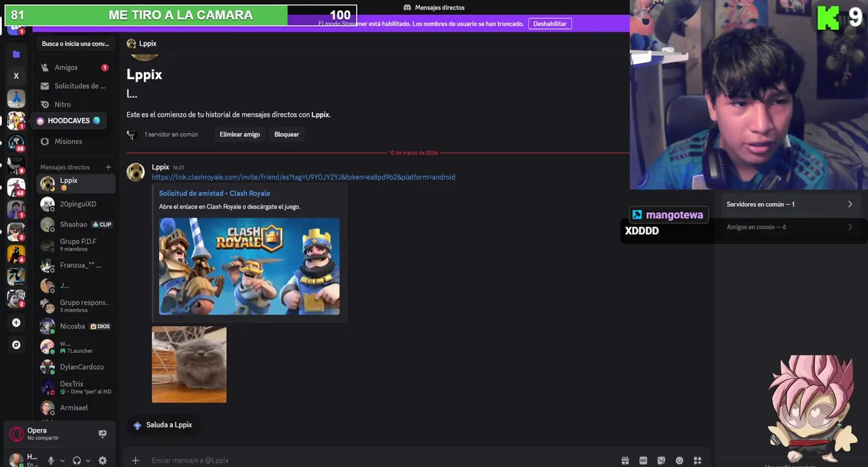
Task: Open chat with Armisael
Action: coord(76,408)
